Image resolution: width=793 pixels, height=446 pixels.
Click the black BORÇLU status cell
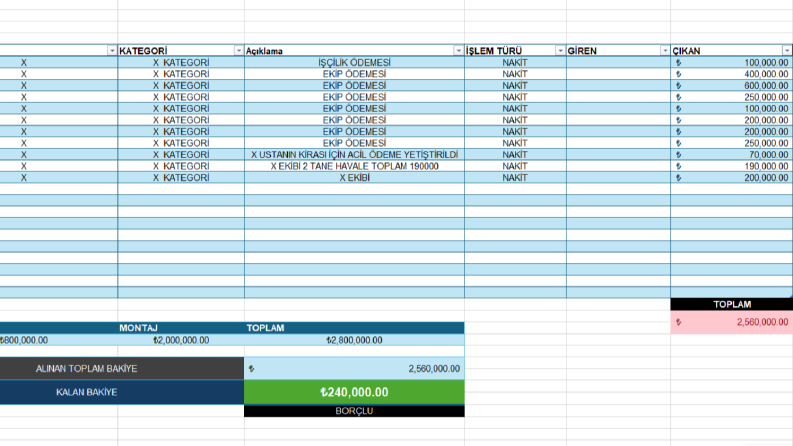pyautogui.click(x=354, y=411)
